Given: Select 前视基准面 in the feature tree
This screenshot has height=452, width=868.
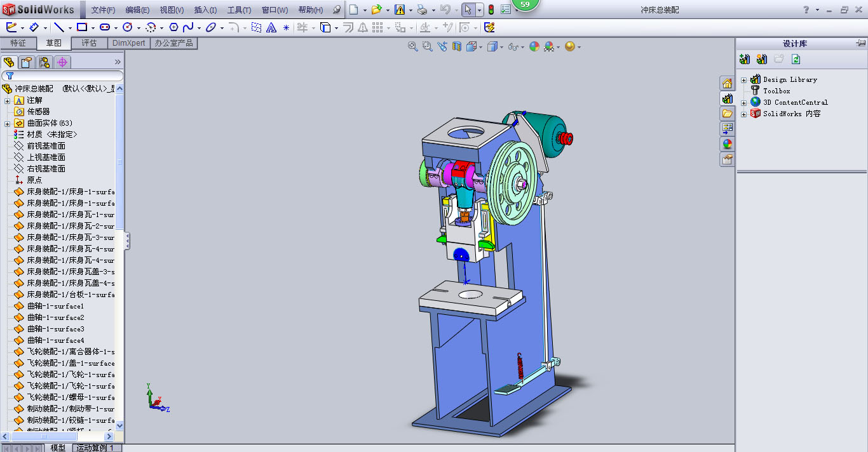Looking at the screenshot, I should click(x=46, y=146).
